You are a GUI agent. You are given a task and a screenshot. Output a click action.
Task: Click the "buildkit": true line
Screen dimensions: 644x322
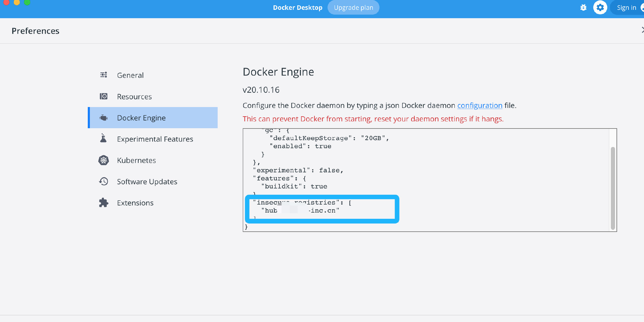(x=294, y=186)
